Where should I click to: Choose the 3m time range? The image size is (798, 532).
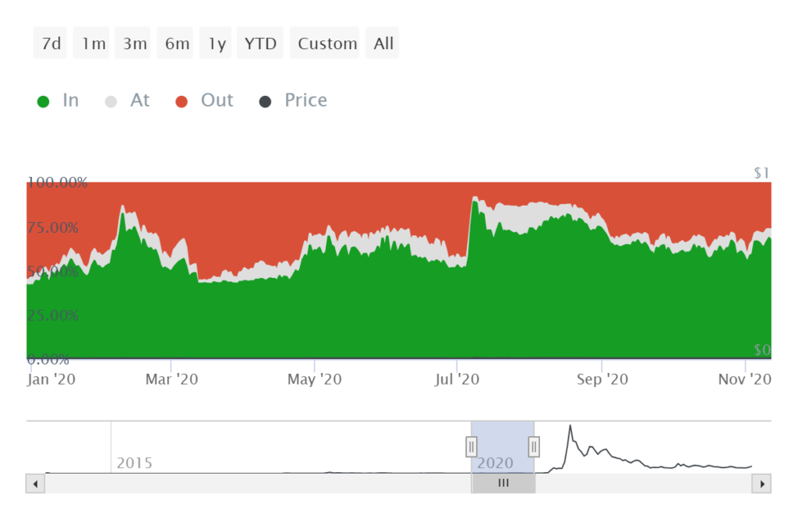tap(132, 44)
